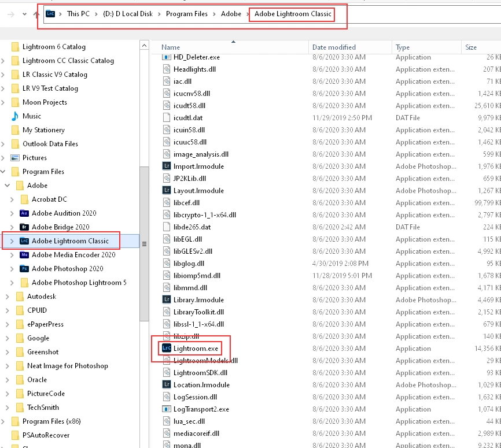The height and width of the screenshot is (448, 501).
Task: Expand the Lightroom CC Classic Catalog node
Action: pos(3,61)
